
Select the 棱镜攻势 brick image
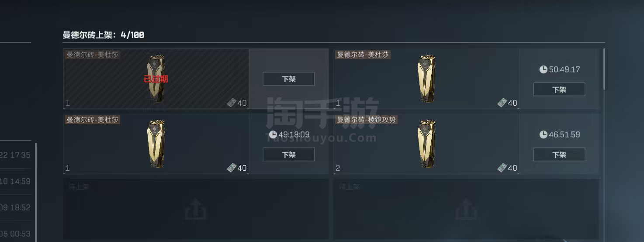pyautogui.click(x=426, y=144)
